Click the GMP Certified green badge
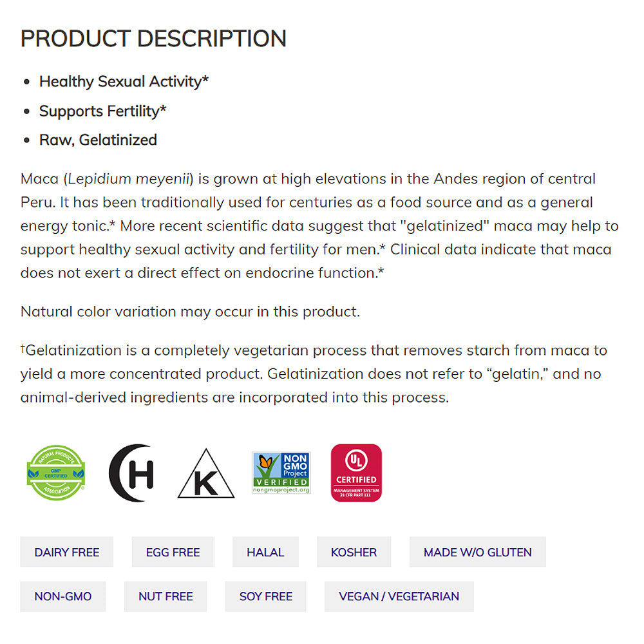644x644 pixels. click(56, 473)
